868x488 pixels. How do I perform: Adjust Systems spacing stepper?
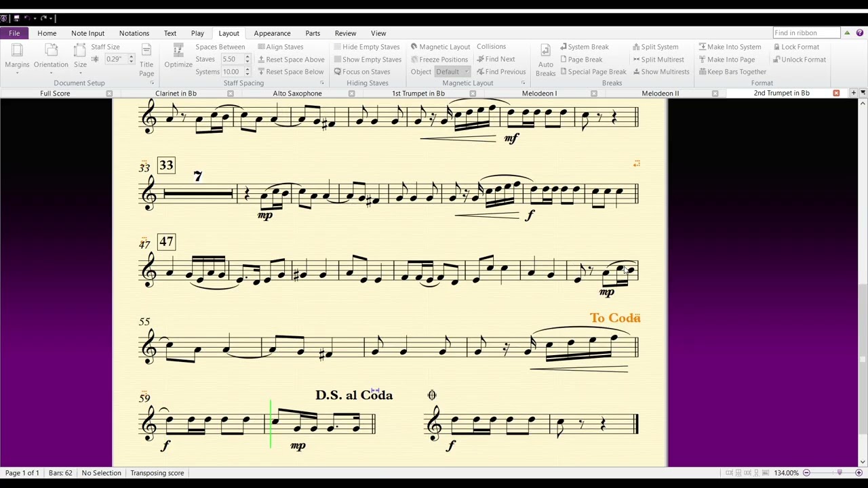tap(247, 72)
